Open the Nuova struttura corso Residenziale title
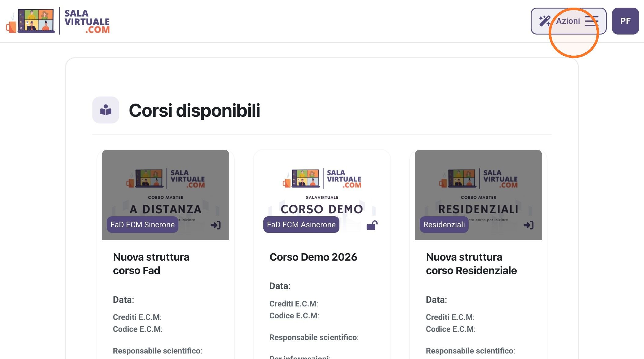Screen dimensions: 644x359 click(471, 264)
